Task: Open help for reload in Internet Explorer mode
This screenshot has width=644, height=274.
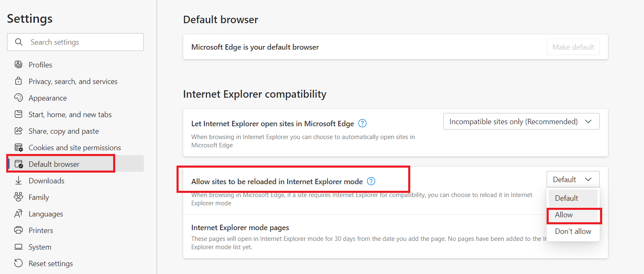Action: point(371,181)
